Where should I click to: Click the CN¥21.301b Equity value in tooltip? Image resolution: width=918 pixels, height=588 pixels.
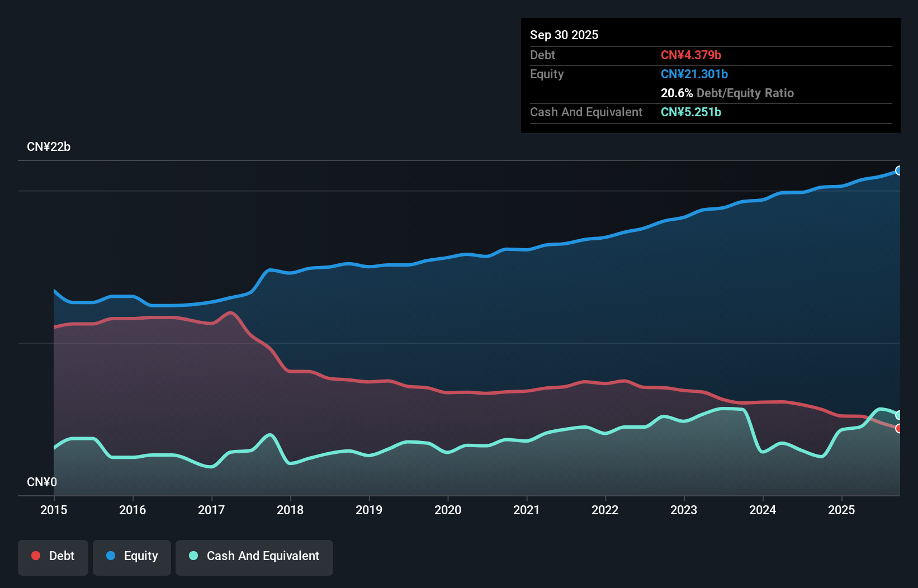tap(694, 74)
